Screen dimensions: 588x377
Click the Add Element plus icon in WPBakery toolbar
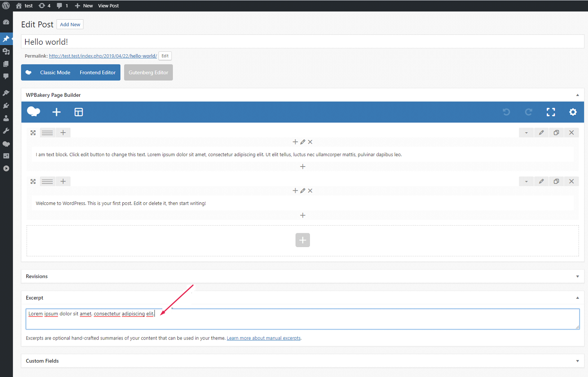tap(56, 112)
